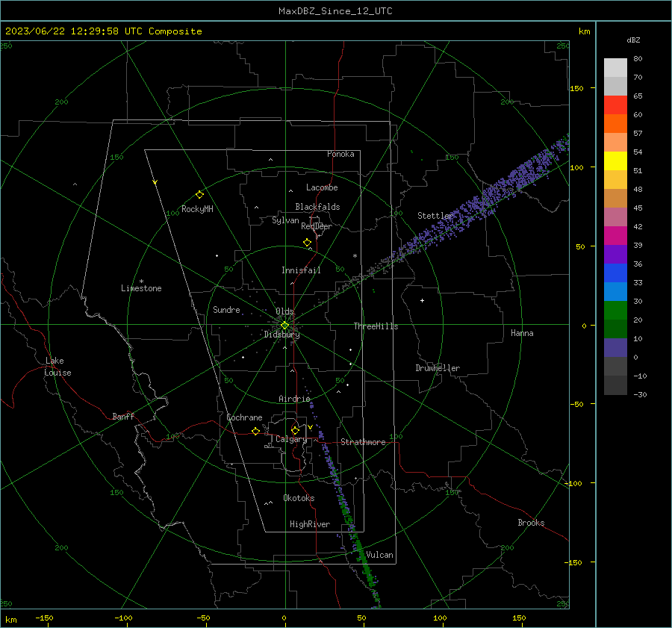This screenshot has width=672, height=628.
Task: Pick the dark orange swatch in dBZ legend
Action: tap(615, 124)
